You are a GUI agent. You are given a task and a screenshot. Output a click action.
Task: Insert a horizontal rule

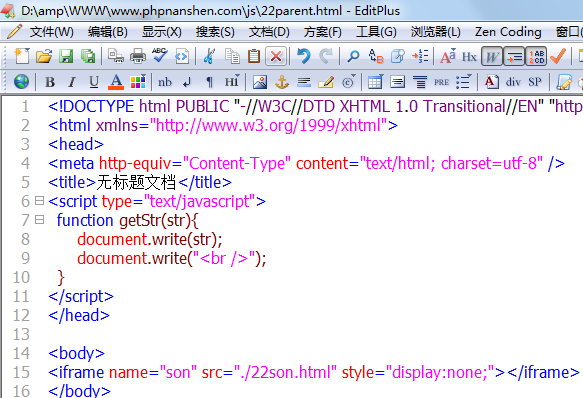click(x=304, y=82)
